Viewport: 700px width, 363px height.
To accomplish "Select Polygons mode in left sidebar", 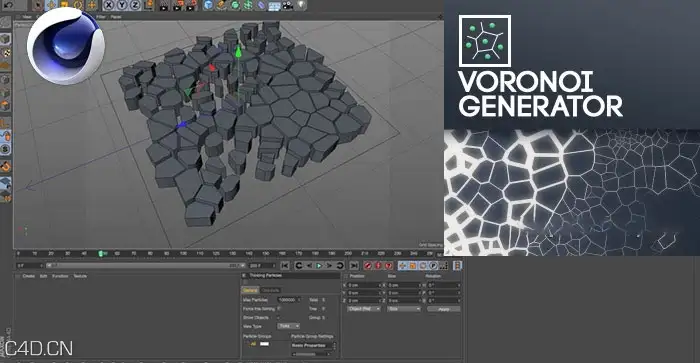I will [x=5, y=106].
